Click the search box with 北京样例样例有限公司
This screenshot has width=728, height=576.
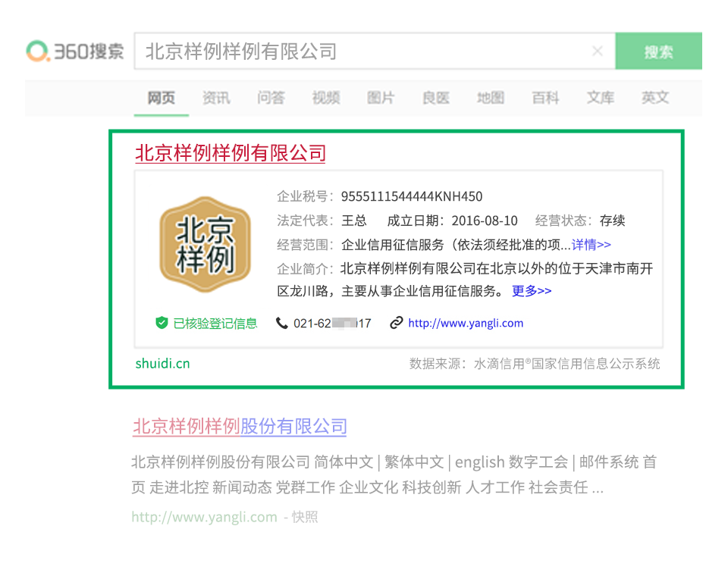364,52
